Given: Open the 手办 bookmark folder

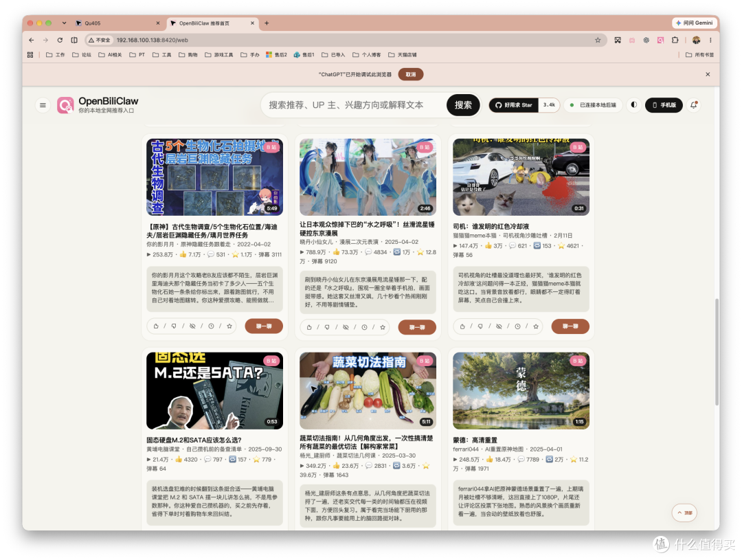Looking at the screenshot, I should click(250, 55).
